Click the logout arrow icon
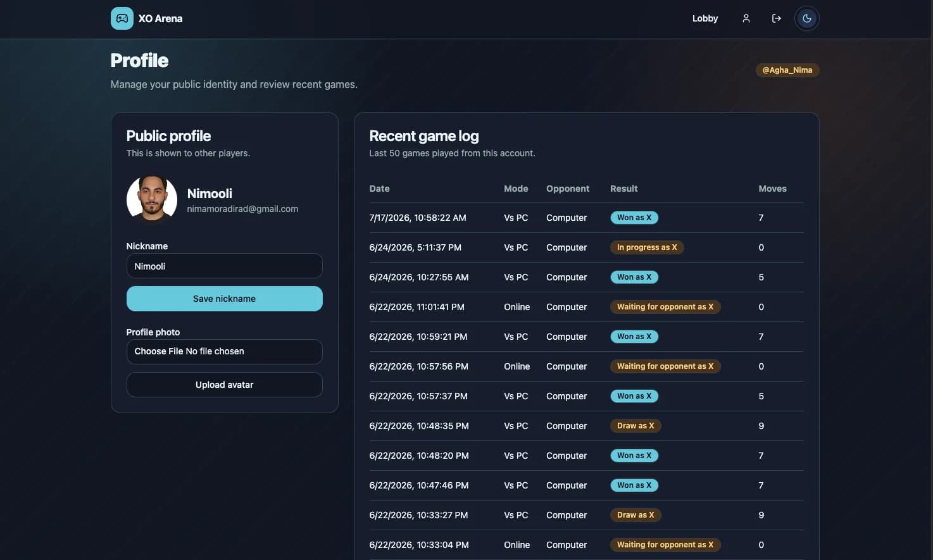Image resolution: width=933 pixels, height=560 pixels. (776, 18)
